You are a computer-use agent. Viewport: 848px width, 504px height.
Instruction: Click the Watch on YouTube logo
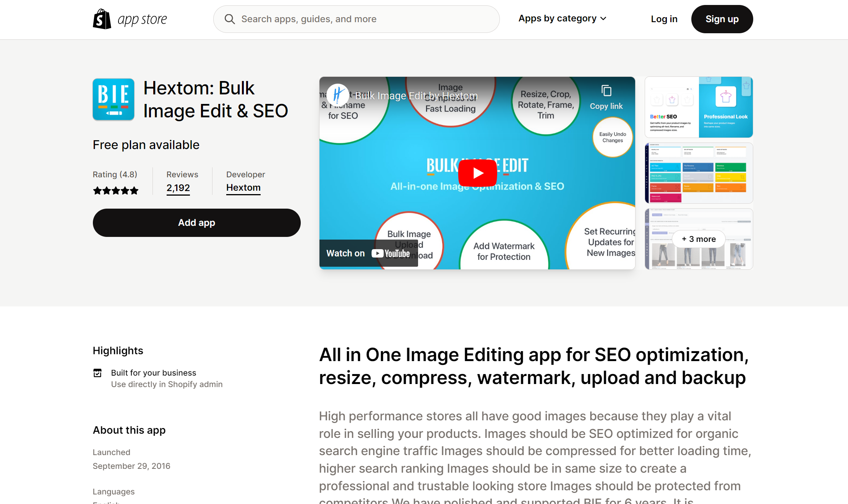[391, 253]
